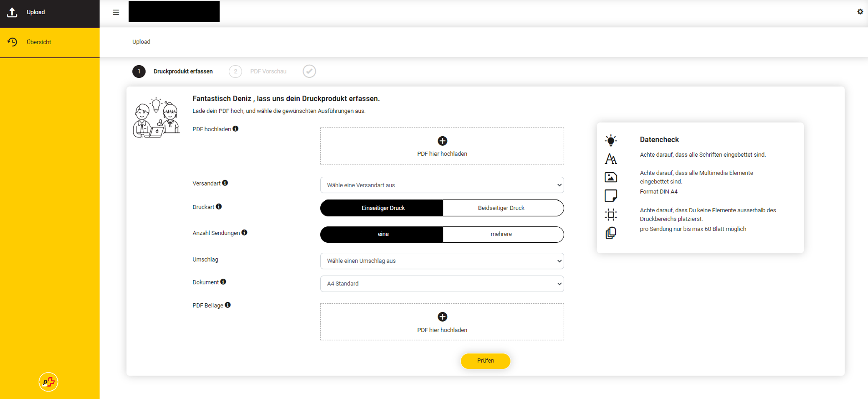
Task: Click the hamburger menu icon
Action: tap(116, 12)
